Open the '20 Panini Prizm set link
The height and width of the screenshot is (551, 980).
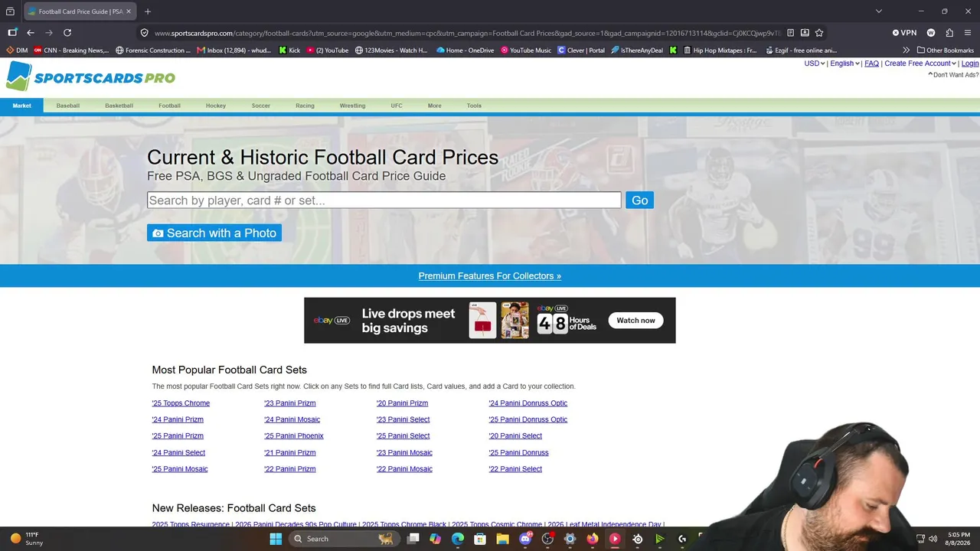(x=402, y=403)
